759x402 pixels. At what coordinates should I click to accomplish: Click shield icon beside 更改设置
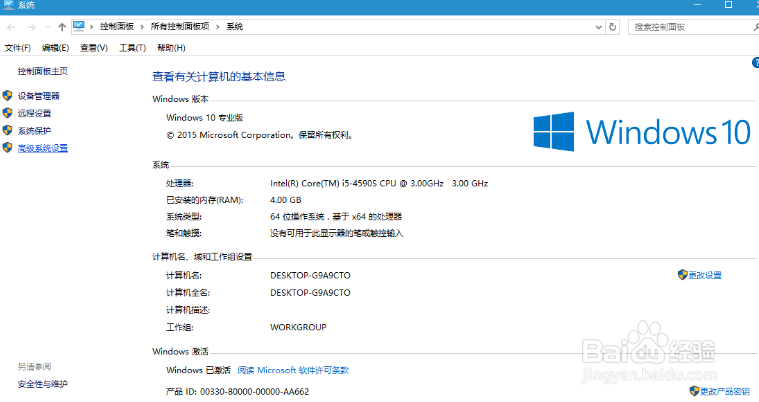683,275
